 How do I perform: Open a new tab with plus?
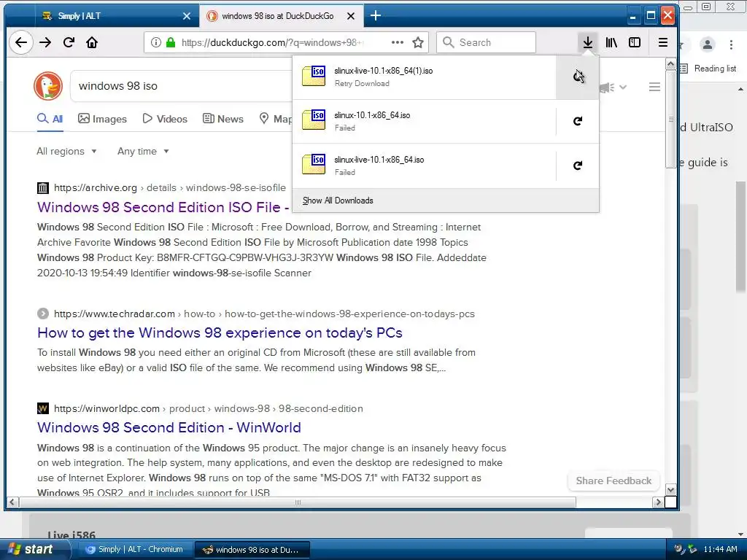(x=376, y=16)
